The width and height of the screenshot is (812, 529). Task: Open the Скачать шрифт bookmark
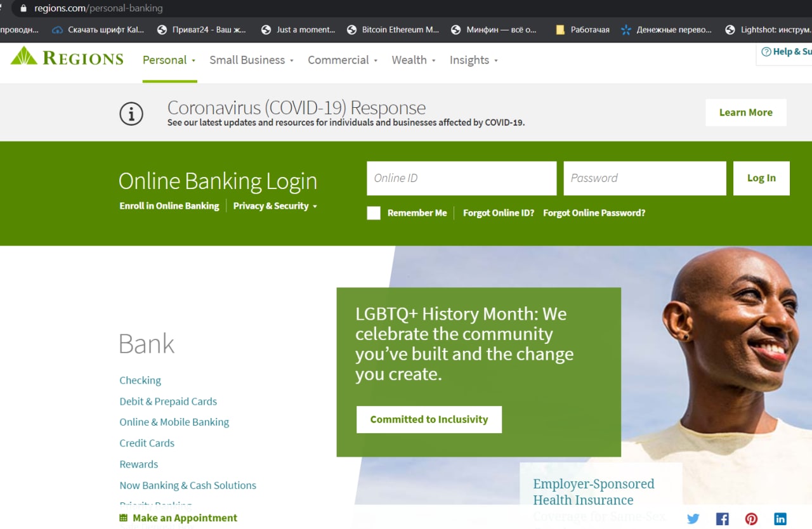99,29
